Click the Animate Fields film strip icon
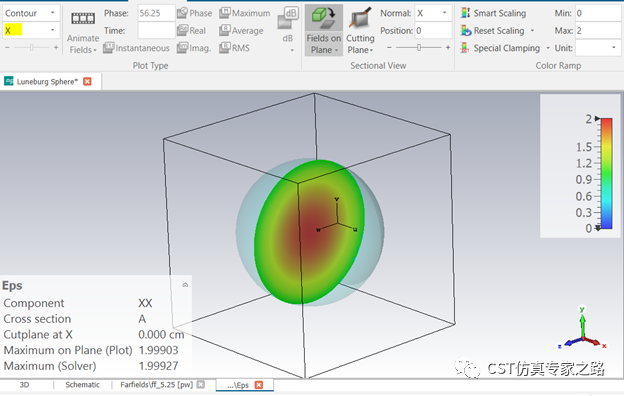This screenshot has width=624, height=396. 83,18
